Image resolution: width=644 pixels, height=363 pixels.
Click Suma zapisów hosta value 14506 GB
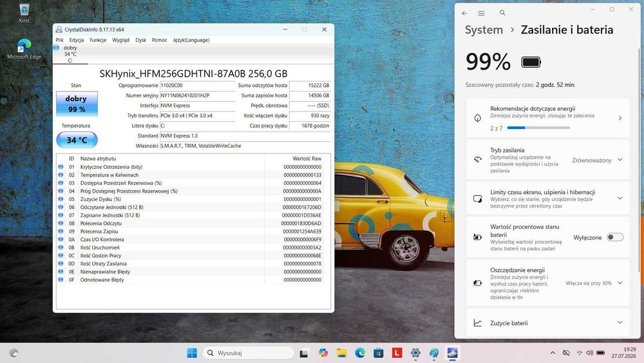[310, 95]
